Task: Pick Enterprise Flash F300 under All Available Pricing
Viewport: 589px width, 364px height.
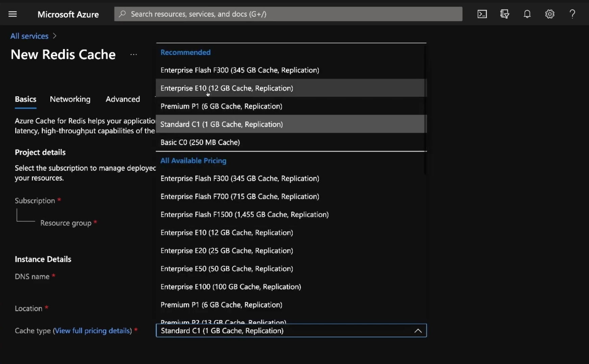Action: [x=291, y=178]
